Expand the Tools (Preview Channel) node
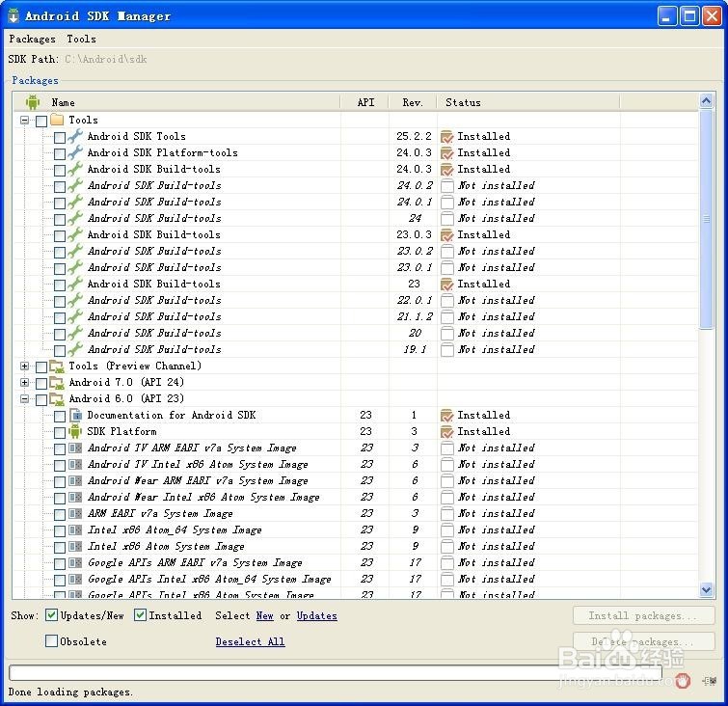 25,366
